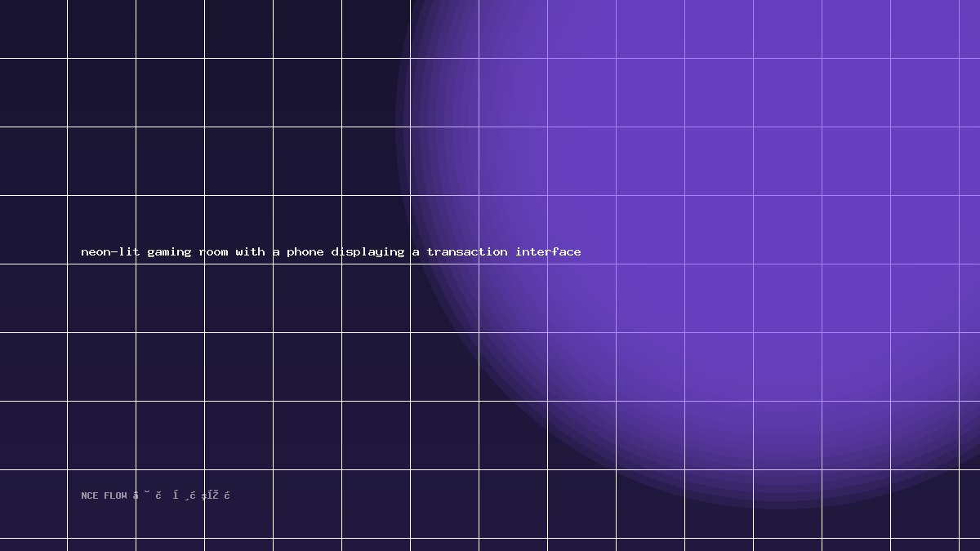Viewport: 980px width, 551px height.
Task: Click the word "gaming" in the caption
Action: tap(169, 251)
